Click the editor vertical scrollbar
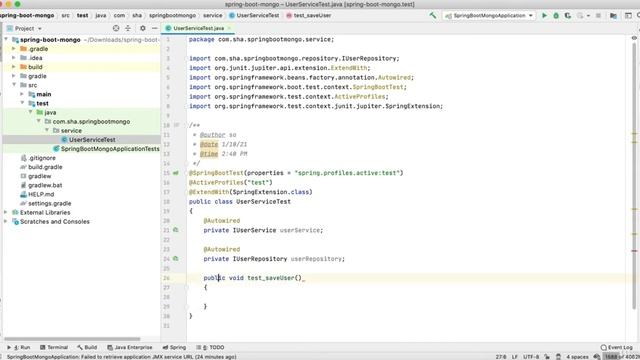This screenshot has height=360, width=640. click(634, 176)
